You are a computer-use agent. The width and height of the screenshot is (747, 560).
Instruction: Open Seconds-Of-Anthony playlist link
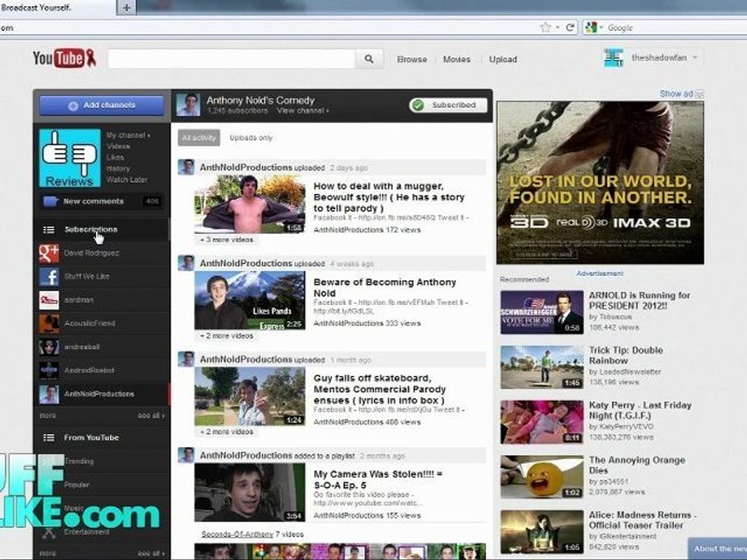[237, 534]
